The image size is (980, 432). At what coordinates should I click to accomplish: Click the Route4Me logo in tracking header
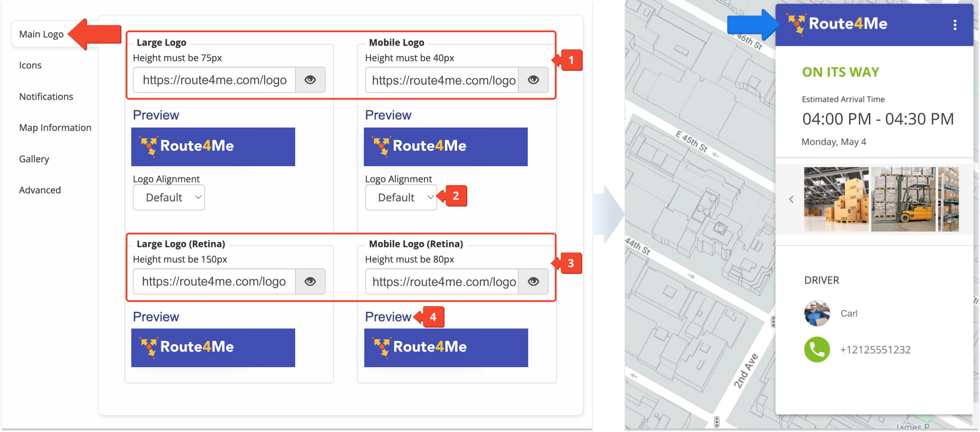click(x=837, y=24)
